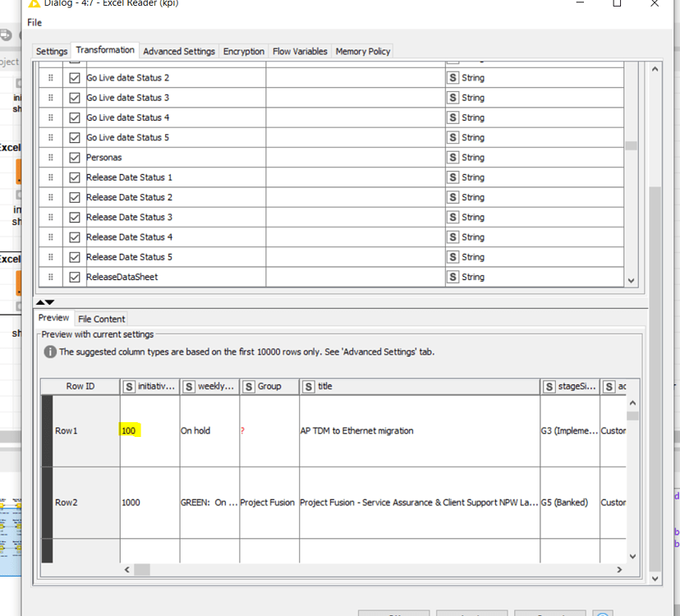The image size is (680, 616).
Task: Uncheck the Release Date Status 4 column
Action: pos(74,237)
